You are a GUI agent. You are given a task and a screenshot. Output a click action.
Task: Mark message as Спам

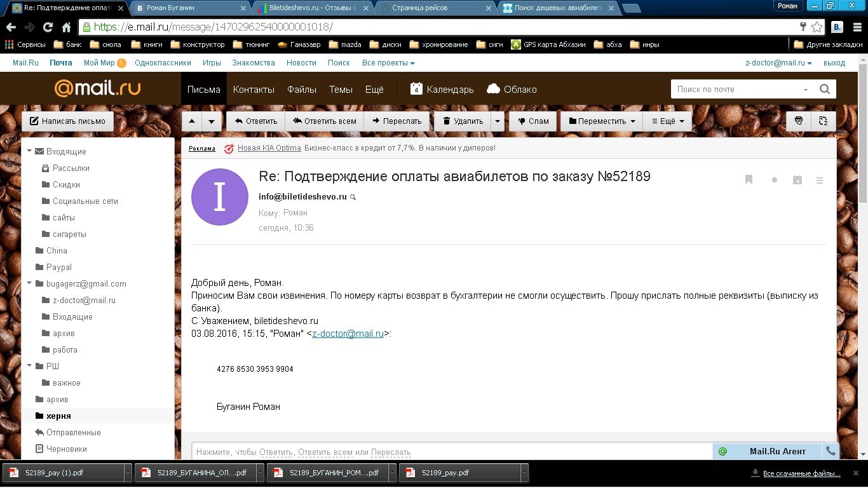pyautogui.click(x=533, y=121)
